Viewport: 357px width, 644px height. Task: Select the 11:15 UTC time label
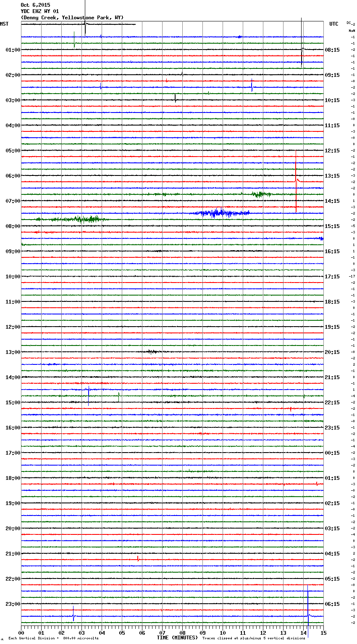tap(332, 126)
